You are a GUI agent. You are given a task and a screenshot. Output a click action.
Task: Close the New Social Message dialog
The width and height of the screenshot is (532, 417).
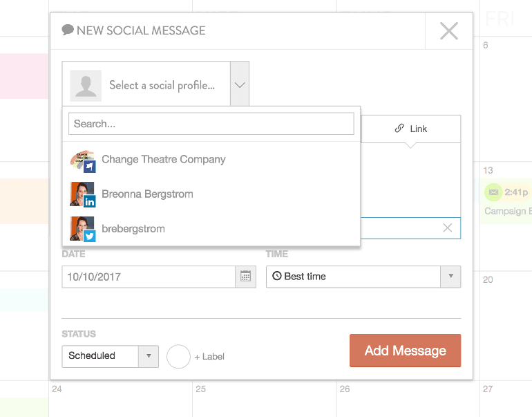pyautogui.click(x=449, y=31)
